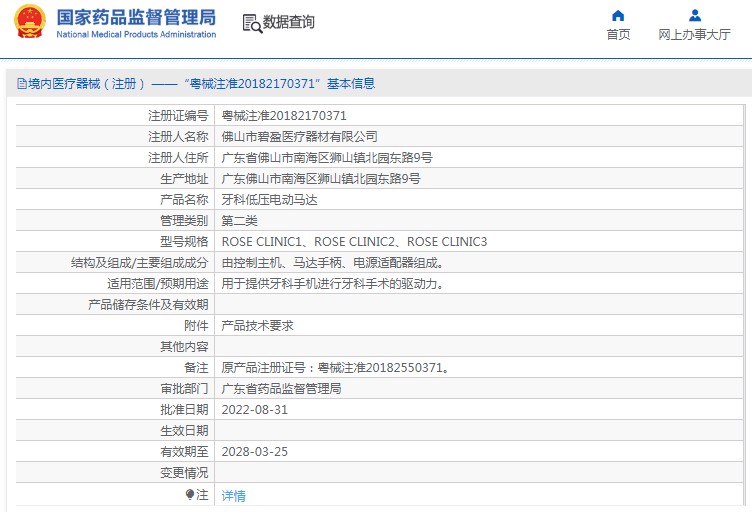Open the 详情 details link
Viewport: 752px width, 512px height.
coord(234,495)
